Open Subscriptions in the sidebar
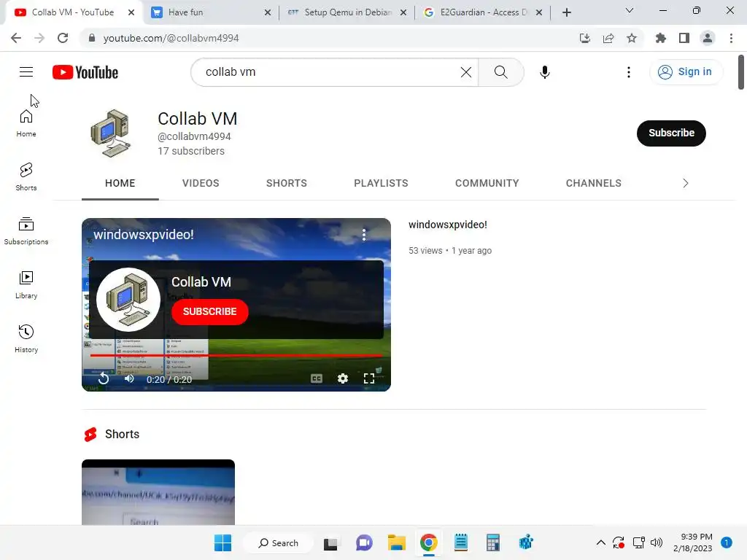 point(26,231)
